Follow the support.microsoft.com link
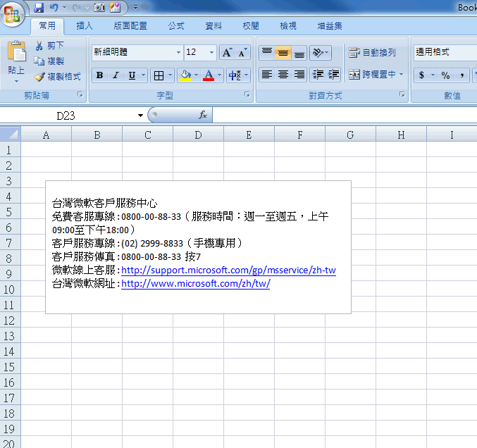Viewport: 477px width, 448px height. click(x=228, y=270)
